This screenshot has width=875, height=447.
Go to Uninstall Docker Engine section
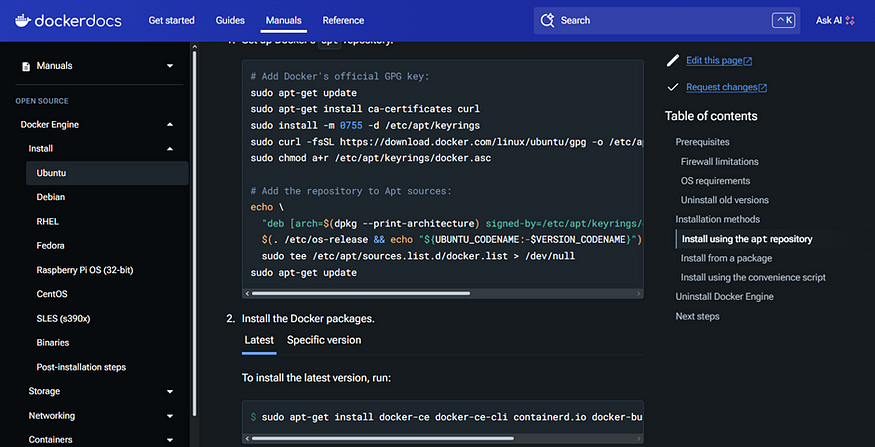coord(724,296)
